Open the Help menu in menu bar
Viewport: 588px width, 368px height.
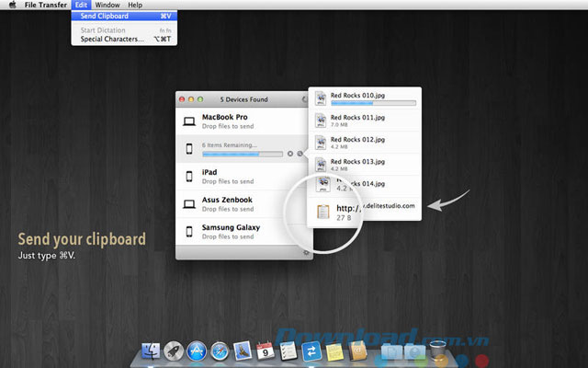click(135, 6)
